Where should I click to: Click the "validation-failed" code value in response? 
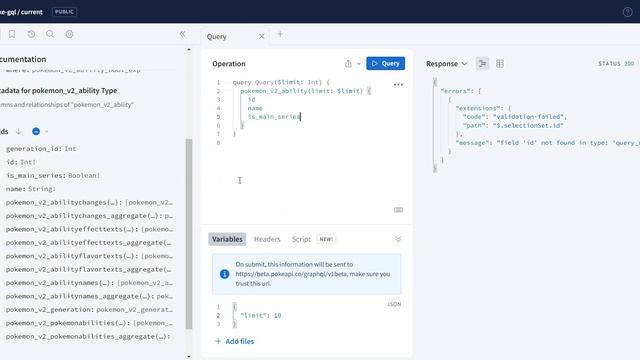[x=529, y=117]
